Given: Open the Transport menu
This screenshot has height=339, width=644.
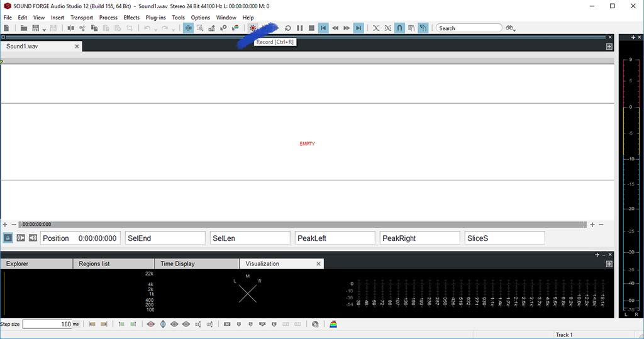Looking at the screenshot, I should point(82,17).
